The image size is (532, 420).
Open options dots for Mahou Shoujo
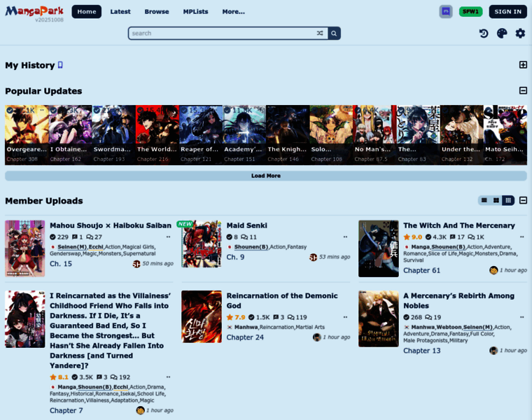(168, 237)
